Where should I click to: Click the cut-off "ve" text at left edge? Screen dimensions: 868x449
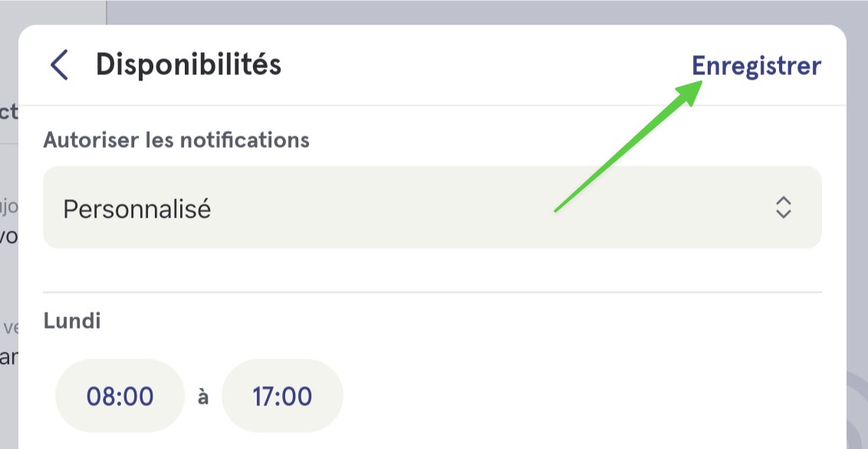click(10, 327)
